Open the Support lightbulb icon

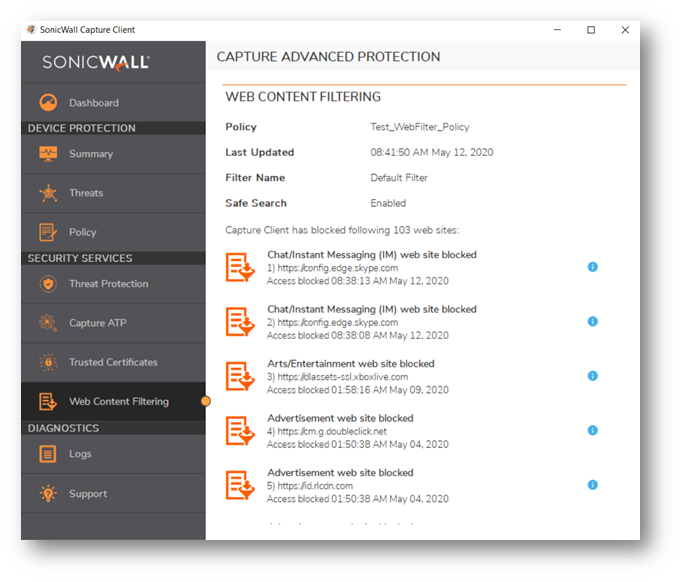click(x=48, y=494)
